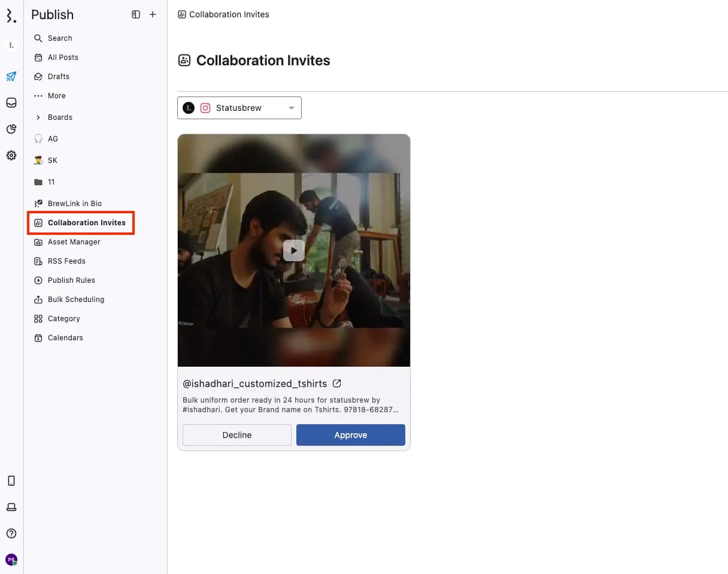Open the external link icon beside @ishadhari_customized_tshirts

pyautogui.click(x=337, y=383)
